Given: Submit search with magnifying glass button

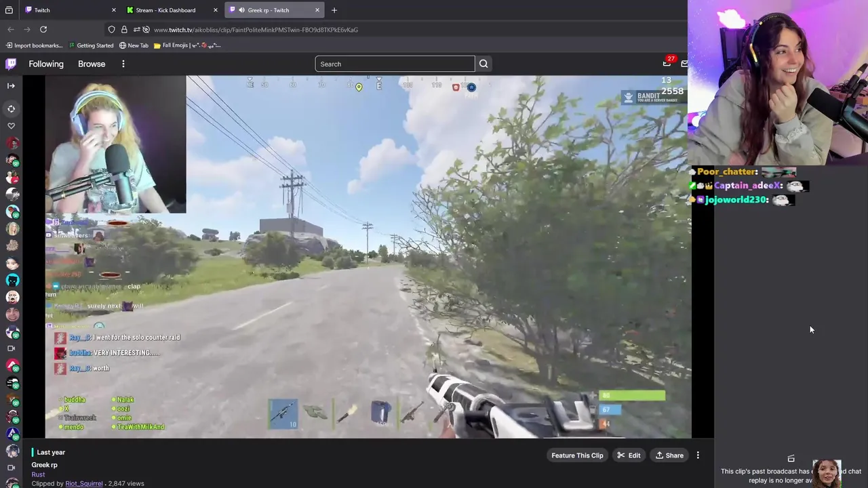Looking at the screenshot, I should tap(484, 64).
